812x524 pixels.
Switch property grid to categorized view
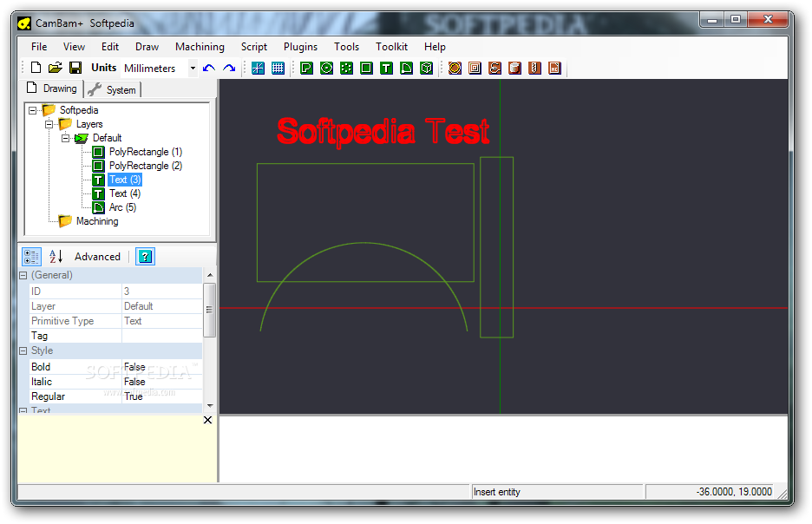pyautogui.click(x=31, y=256)
